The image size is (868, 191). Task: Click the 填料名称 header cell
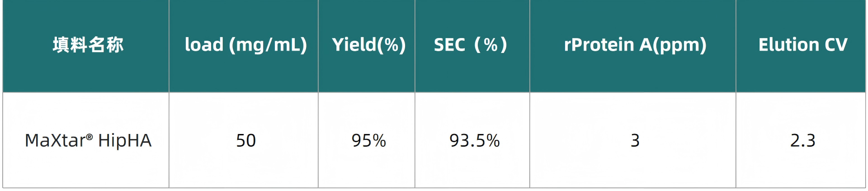pos(88,45)
